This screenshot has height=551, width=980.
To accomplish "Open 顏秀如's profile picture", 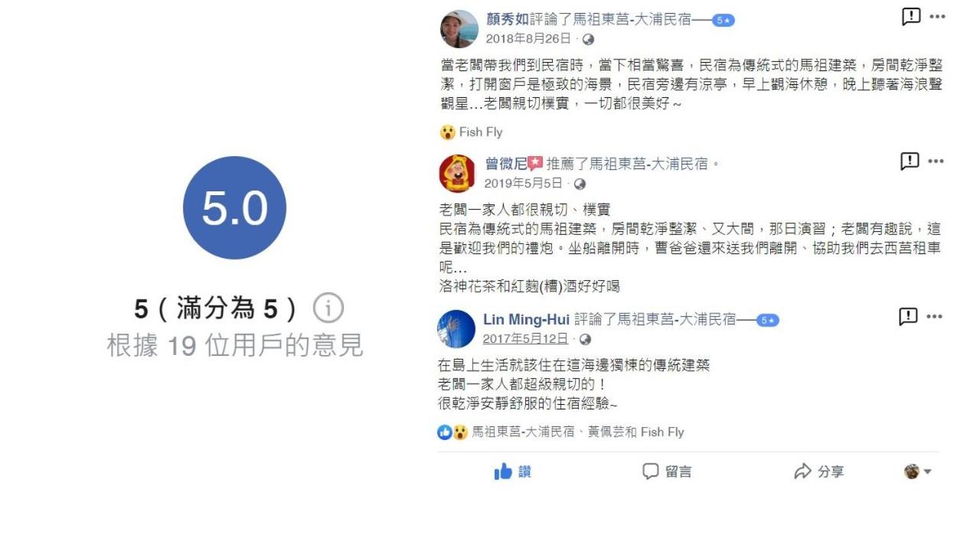I will click(x=459, y=29).
